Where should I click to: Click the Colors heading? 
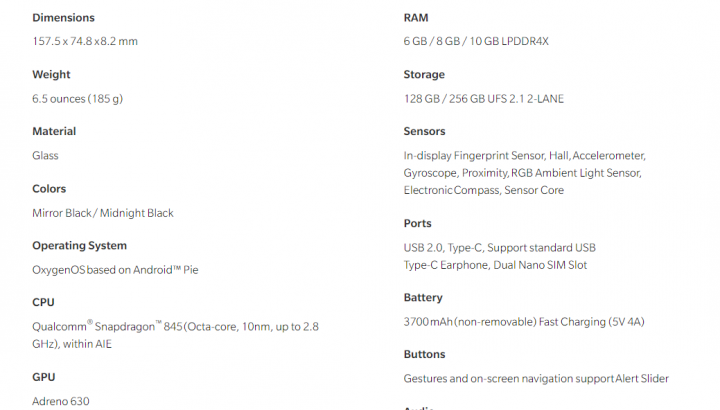(x=49, y=189)
